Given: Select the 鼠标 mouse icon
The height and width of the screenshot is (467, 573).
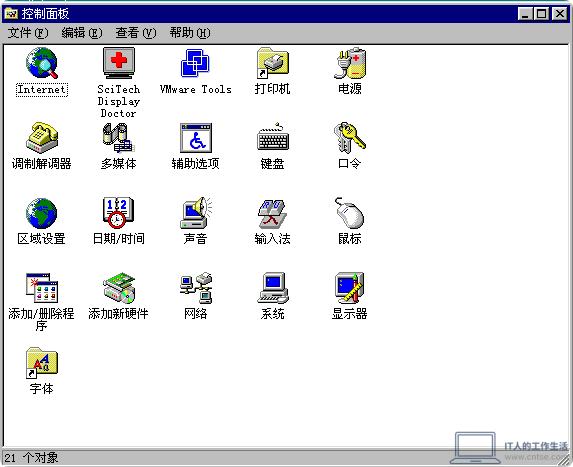Looking at the screenshot, I should (350, 213).
